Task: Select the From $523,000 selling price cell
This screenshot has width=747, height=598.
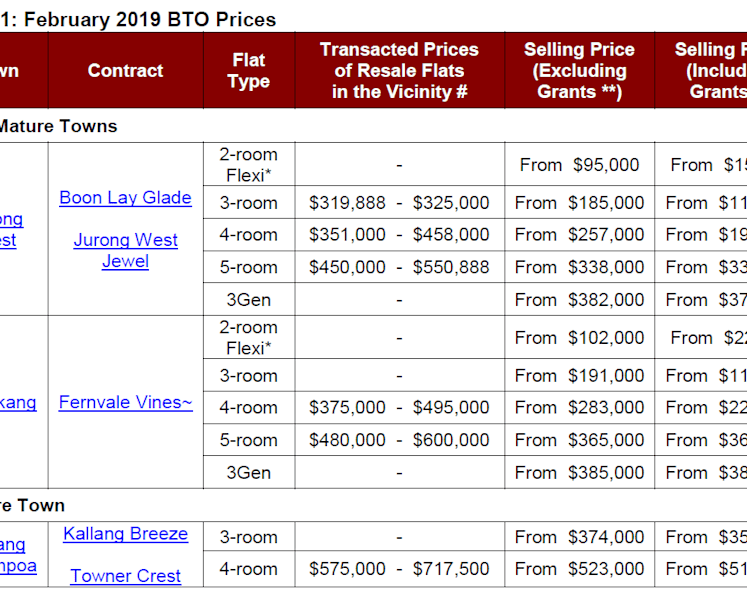Action: [x=579, y=569]
